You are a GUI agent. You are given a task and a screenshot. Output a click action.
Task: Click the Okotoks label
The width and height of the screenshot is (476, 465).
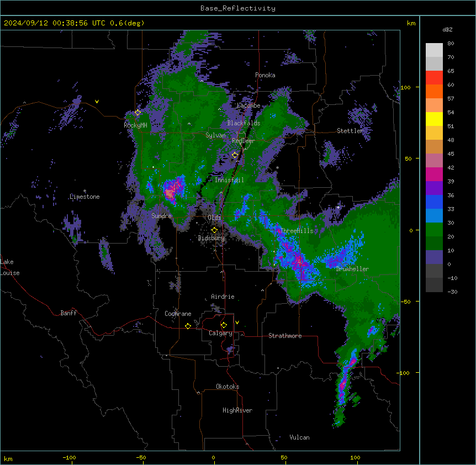[228, 387]
